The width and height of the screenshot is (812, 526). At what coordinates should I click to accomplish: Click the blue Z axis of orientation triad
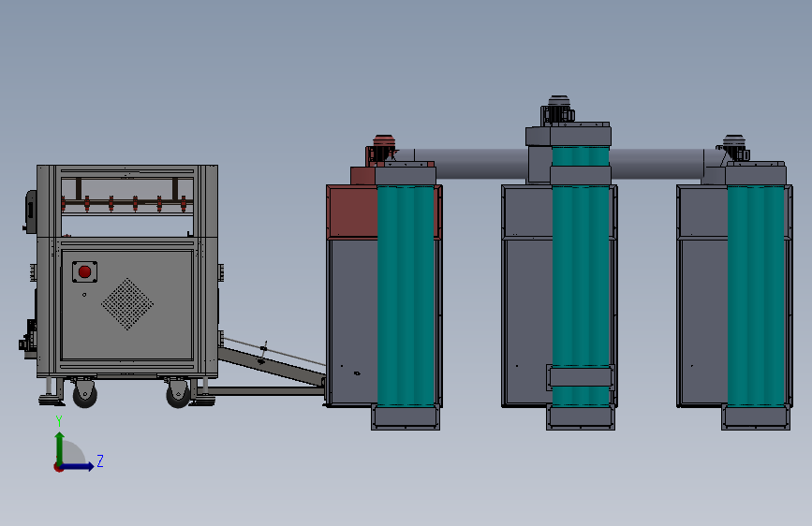pos(78,466)
